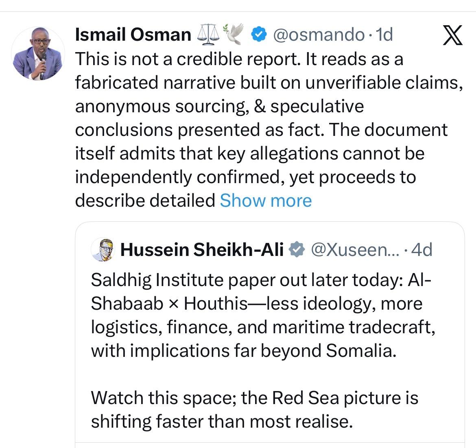Click the 'independently confirmed' line of text
Screen dimensions: 476x448
click(245, 177)
